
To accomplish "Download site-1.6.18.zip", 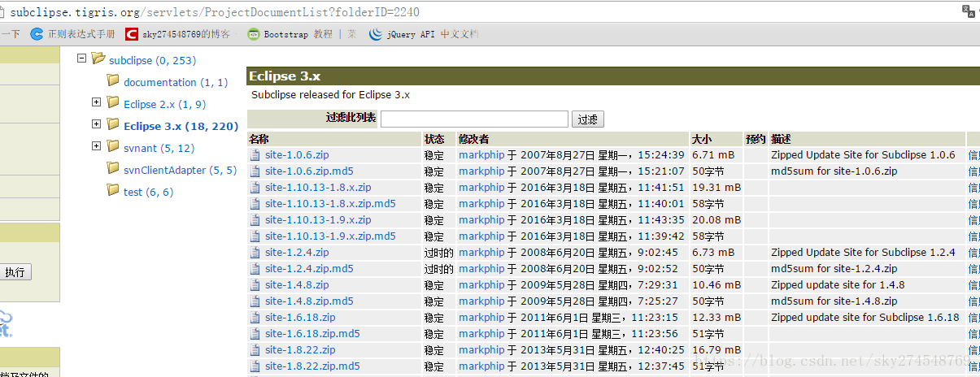I will pyautogui.click(x=300, y=317).
